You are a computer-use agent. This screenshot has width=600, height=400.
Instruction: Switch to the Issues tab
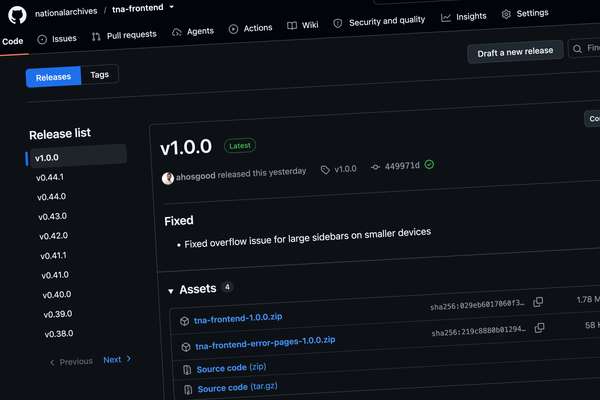[x=57, y=39]
